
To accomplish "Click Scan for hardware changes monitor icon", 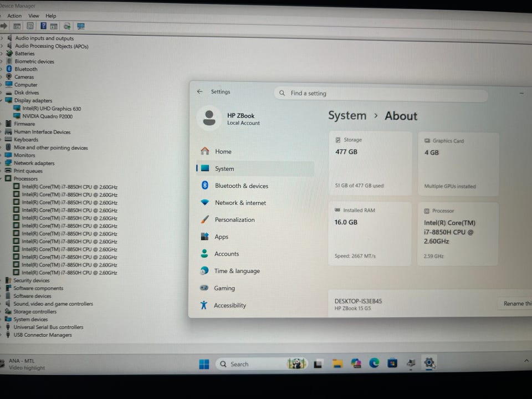I will 81,26.
